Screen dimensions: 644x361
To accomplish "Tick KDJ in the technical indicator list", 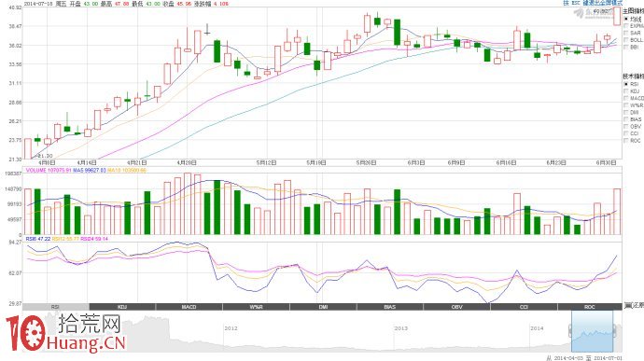I will (626, 91).
